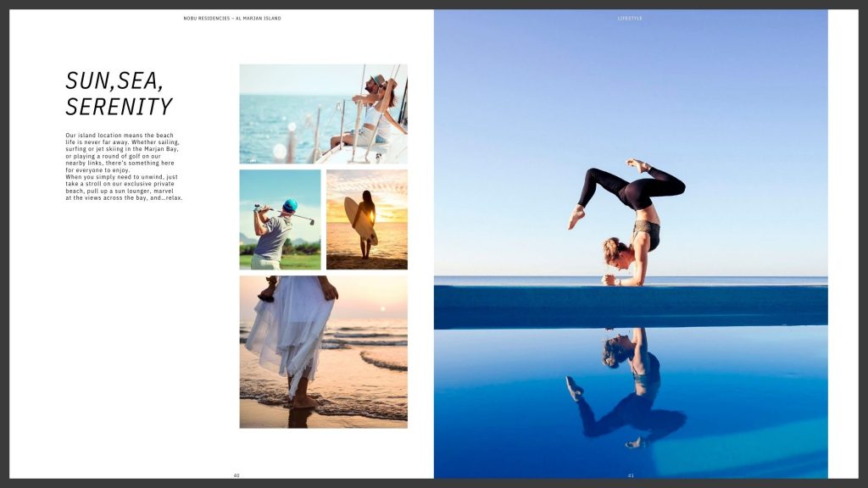Click the sailing couple on yacht photo
The image size is (868, 488).
click(323, 114)
